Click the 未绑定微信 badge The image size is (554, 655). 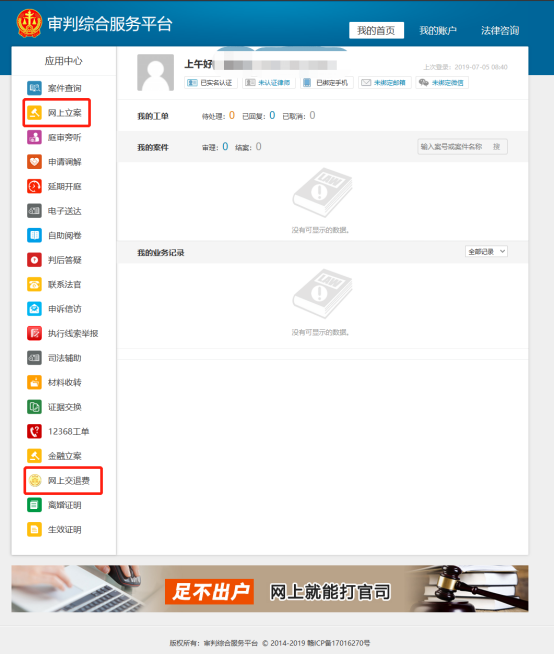442,83
